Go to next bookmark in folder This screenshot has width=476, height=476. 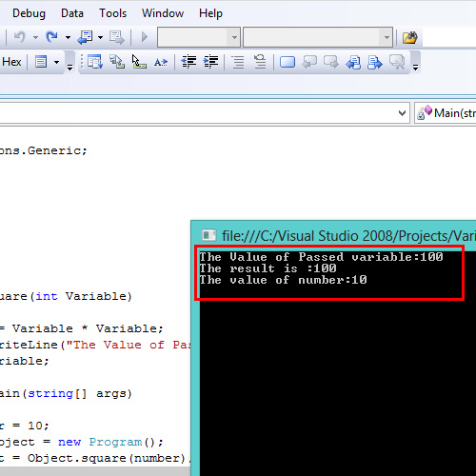(x=375, y=62)
